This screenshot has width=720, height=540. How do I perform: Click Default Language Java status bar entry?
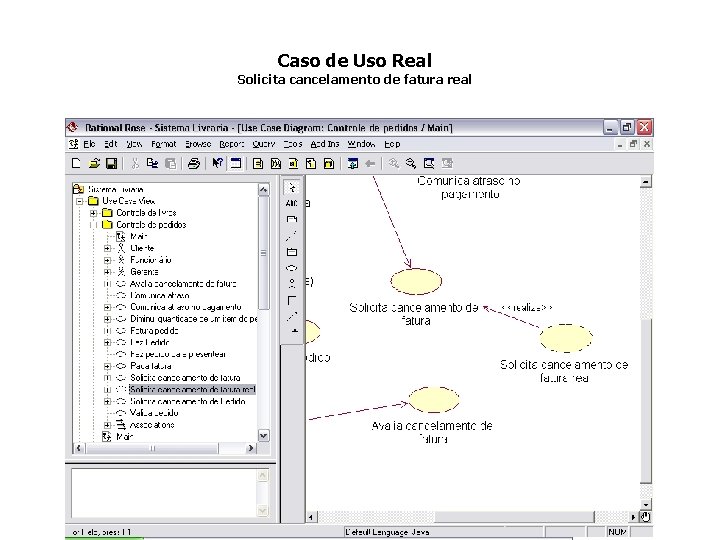388,532
